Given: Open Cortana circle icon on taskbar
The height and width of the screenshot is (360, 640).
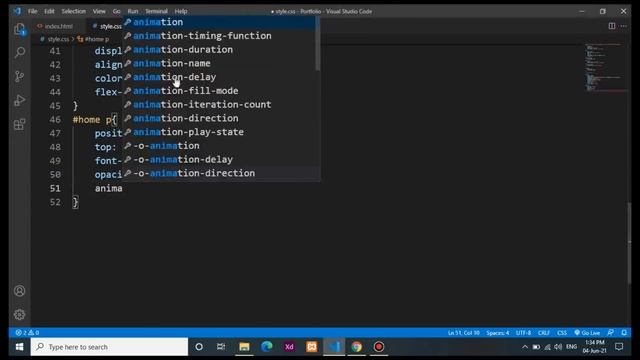Looking at the screenshot, I should pyautogui.click(x=199, y=347).
